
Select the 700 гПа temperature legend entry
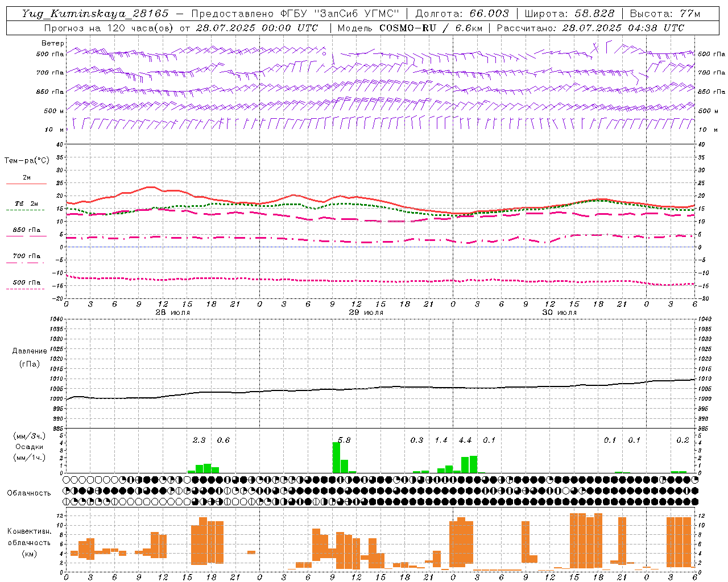click(x=26, y=257)
